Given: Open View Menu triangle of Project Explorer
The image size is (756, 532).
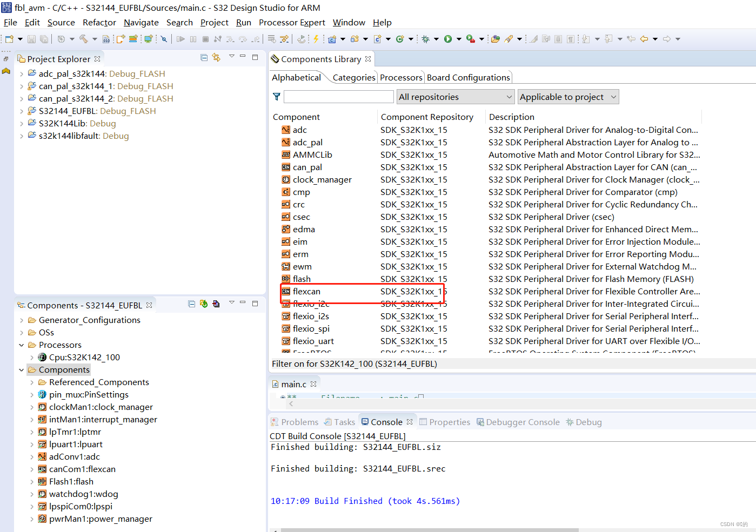Looking at the screenshot, I should coord(231,56).
